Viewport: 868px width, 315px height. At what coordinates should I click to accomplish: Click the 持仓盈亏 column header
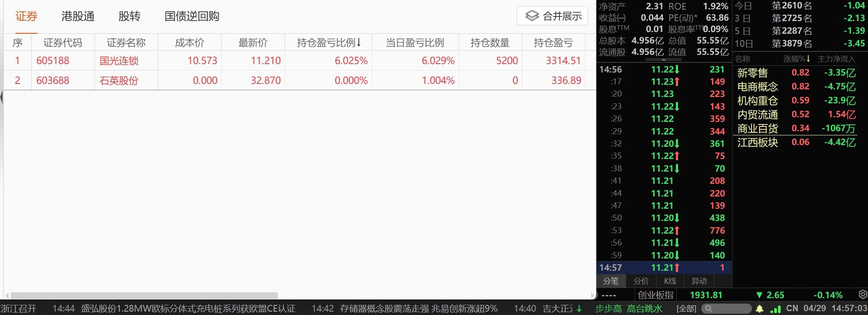tap(553, 43)
